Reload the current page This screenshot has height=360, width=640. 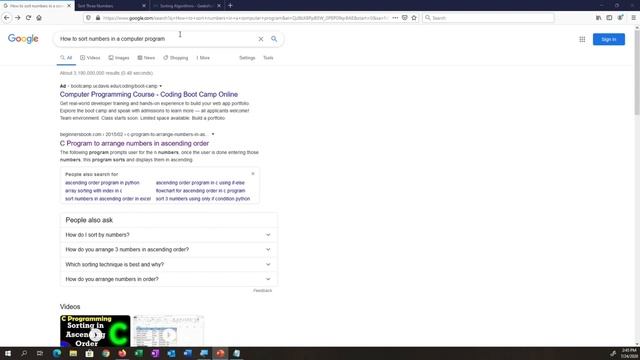click(x=28, y=18)
